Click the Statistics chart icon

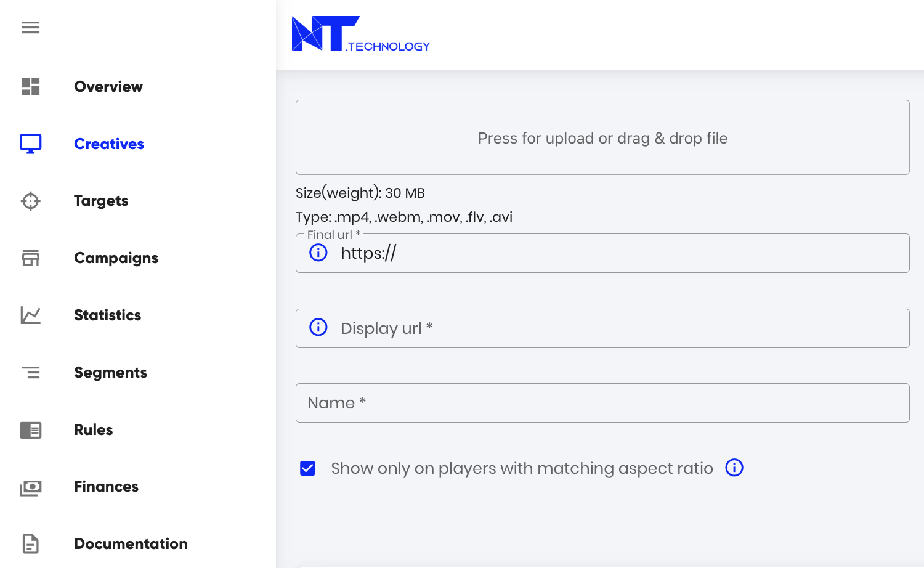pyautogui.click(x=30, y=315)
